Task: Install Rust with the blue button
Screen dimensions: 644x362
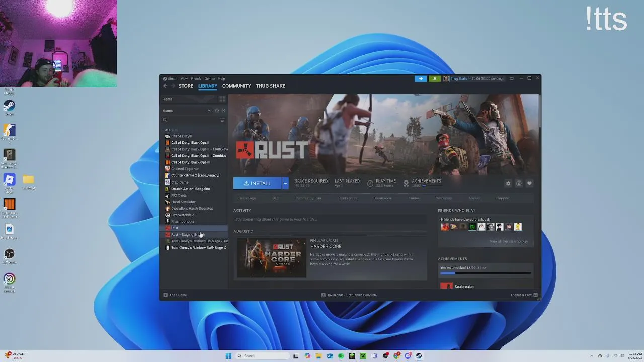Action: click(x=258, y=183)
